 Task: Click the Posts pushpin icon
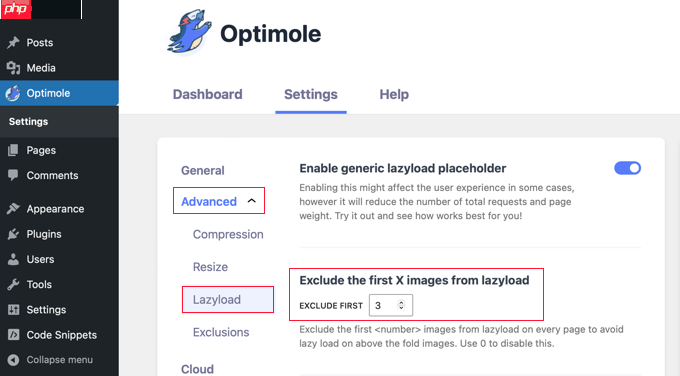point(13,43)
